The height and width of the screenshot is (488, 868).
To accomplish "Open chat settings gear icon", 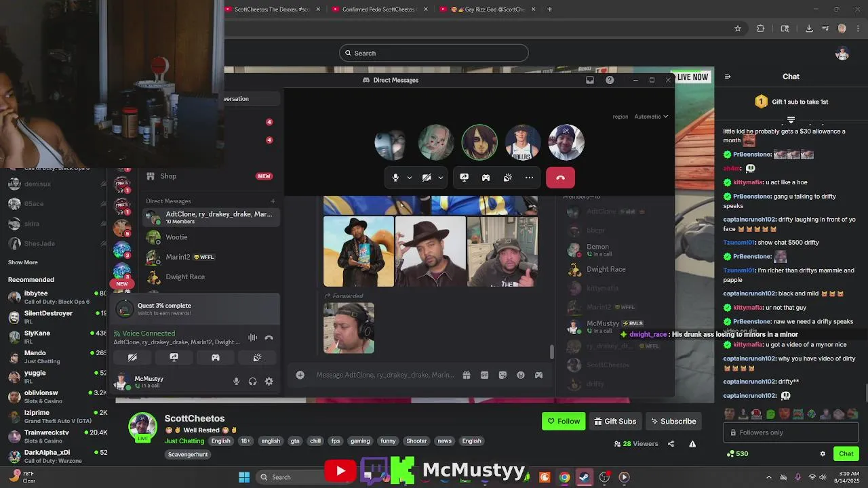I will [823, 453].
